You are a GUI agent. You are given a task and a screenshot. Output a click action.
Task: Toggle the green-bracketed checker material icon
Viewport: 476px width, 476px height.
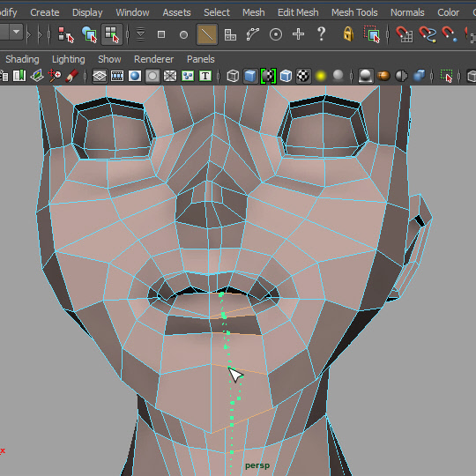click(268, 76)
